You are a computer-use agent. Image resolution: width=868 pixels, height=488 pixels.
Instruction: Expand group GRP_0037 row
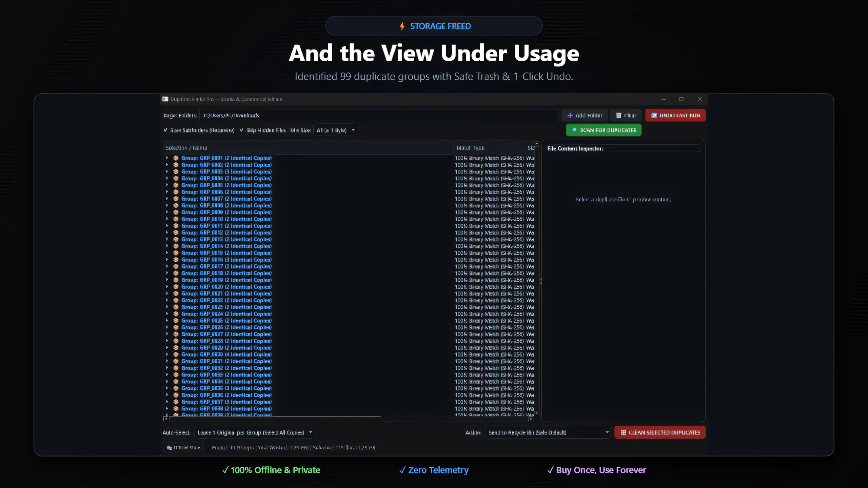click(167, 402)
